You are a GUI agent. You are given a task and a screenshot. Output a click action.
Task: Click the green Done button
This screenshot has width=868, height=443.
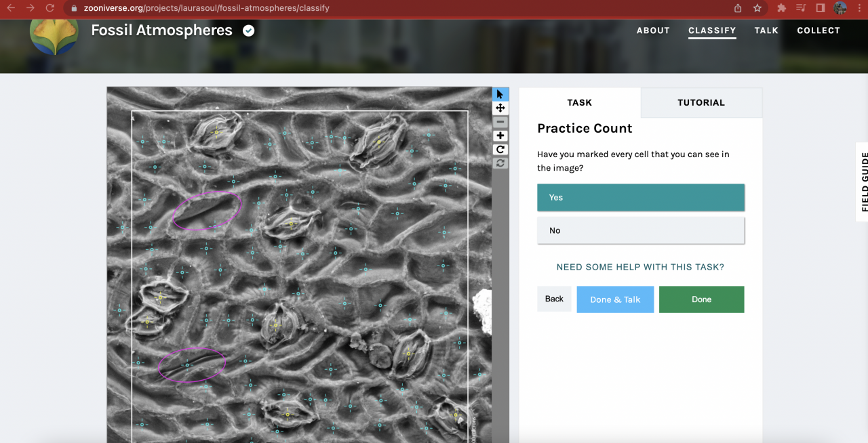701,299
